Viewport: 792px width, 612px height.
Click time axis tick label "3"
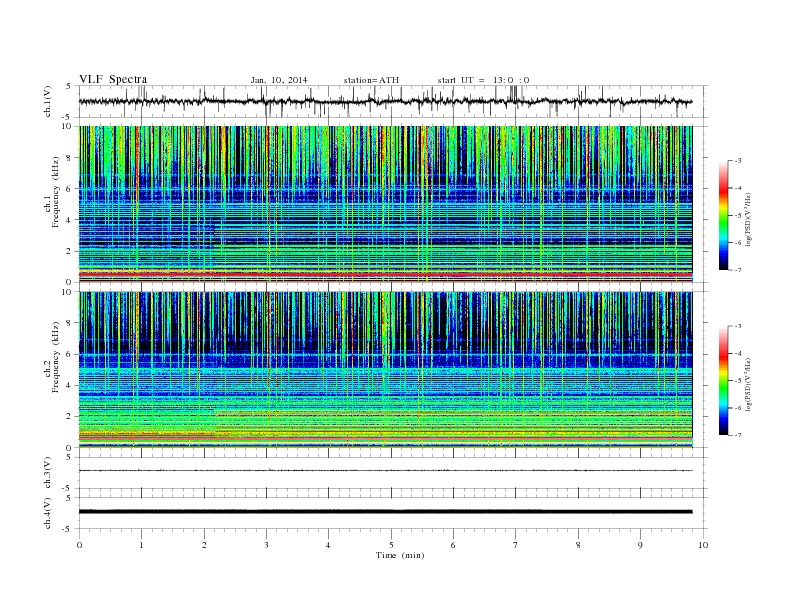coord(266,545)
